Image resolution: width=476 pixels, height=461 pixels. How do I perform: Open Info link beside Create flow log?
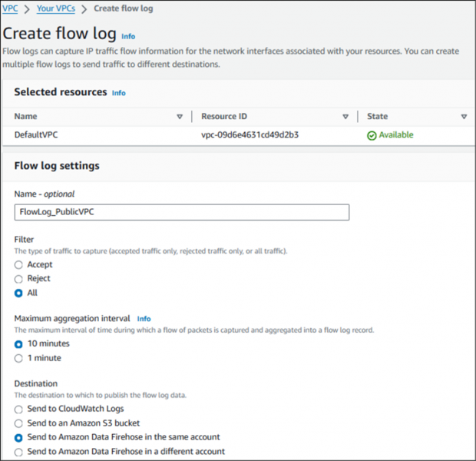[x=128, y=36]
